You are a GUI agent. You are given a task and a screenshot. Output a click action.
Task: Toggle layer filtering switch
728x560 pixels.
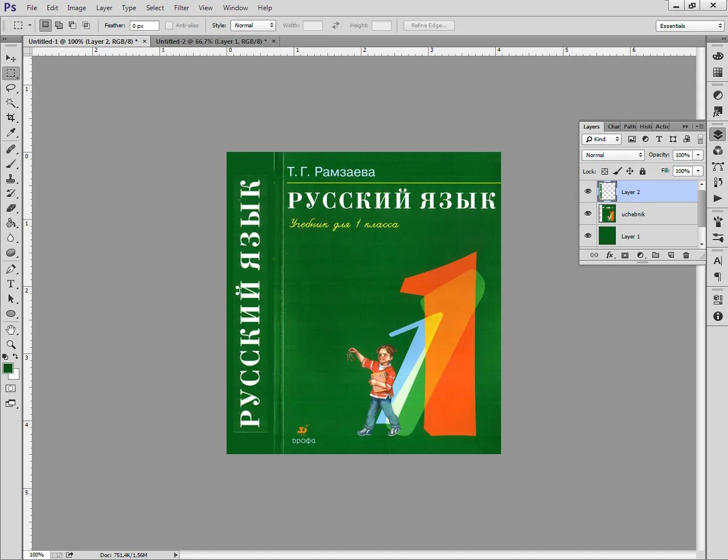click(700, 139)
